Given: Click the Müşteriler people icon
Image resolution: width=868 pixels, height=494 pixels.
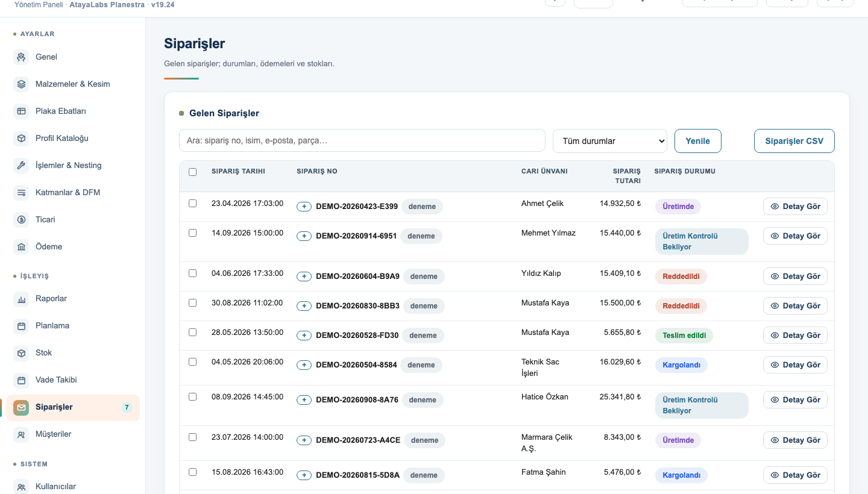Looking at the screenshot, I should pos(21,434).
